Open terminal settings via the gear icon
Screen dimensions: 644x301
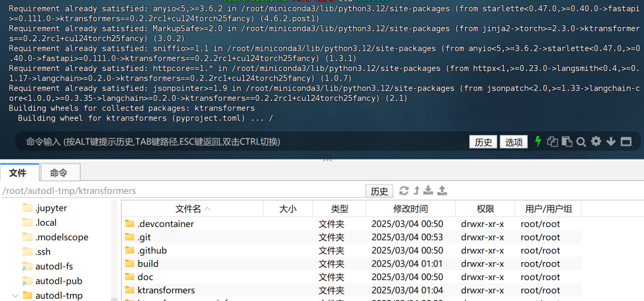click(596, 142)
